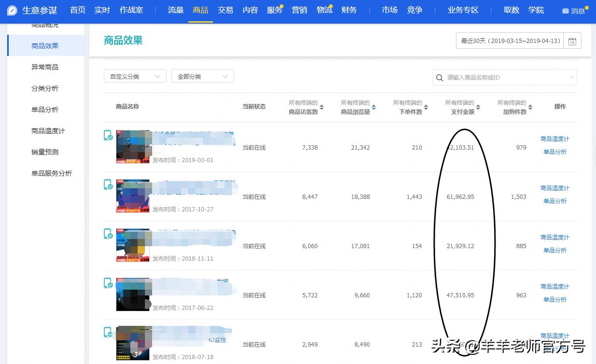The height and width of the screenshot is (364, 596).
Task: Expand the 全部分类 category dropdown
Action: (x=202, y=76)
